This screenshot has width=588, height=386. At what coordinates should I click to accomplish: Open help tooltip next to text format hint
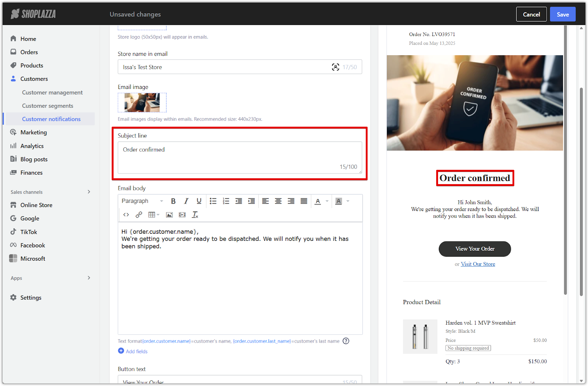click(346, 341)
